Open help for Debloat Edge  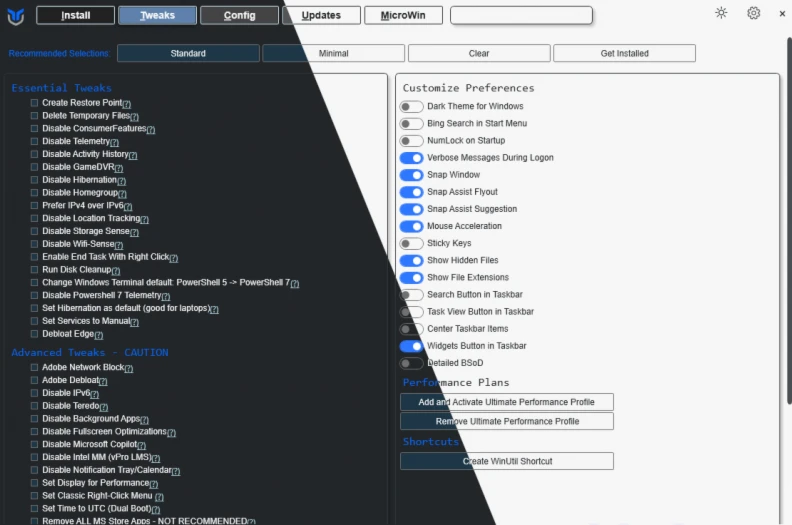click(99, 335)
